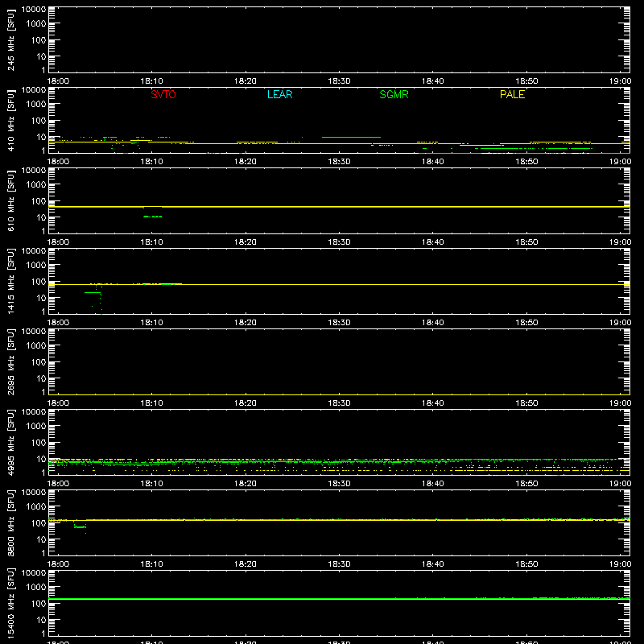Select the 1415 MHz [SFU] axis title

click(10, 281)
